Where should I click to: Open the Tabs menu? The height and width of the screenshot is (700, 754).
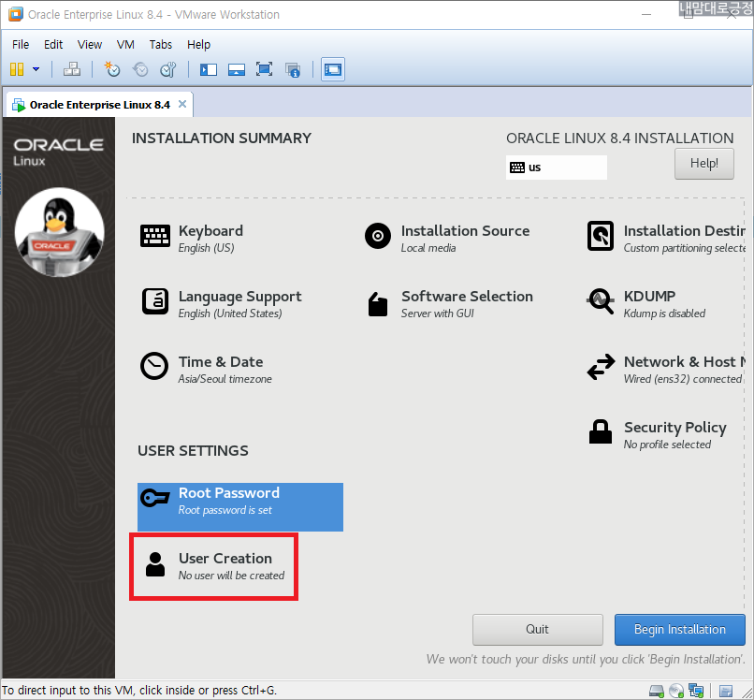[x=161, y=44]
